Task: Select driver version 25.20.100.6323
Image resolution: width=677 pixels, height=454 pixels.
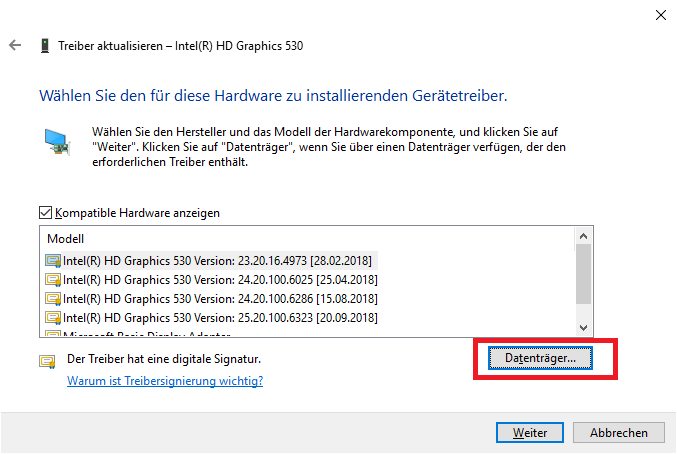Action: [x=220, y=318]
